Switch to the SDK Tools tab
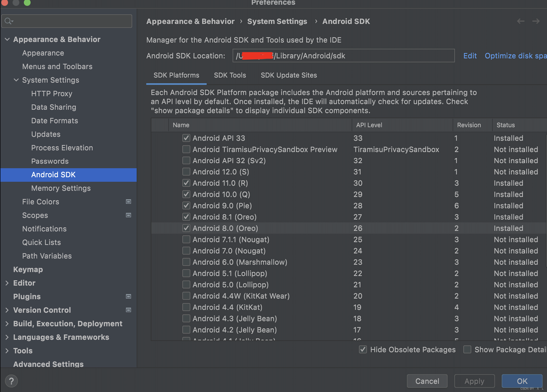The width and height of the screenshot is (547, 392). pyautogui.click(x=230, y=75)
